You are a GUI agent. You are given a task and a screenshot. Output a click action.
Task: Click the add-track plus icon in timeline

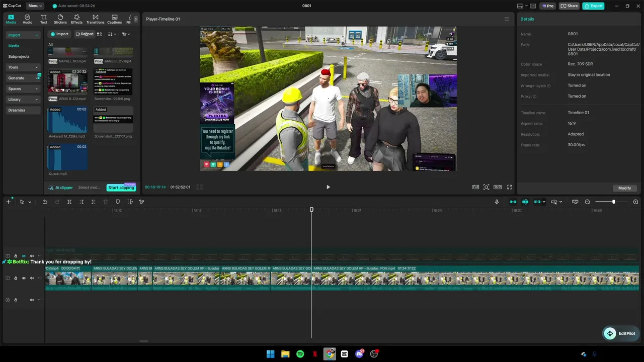(8, 202)
